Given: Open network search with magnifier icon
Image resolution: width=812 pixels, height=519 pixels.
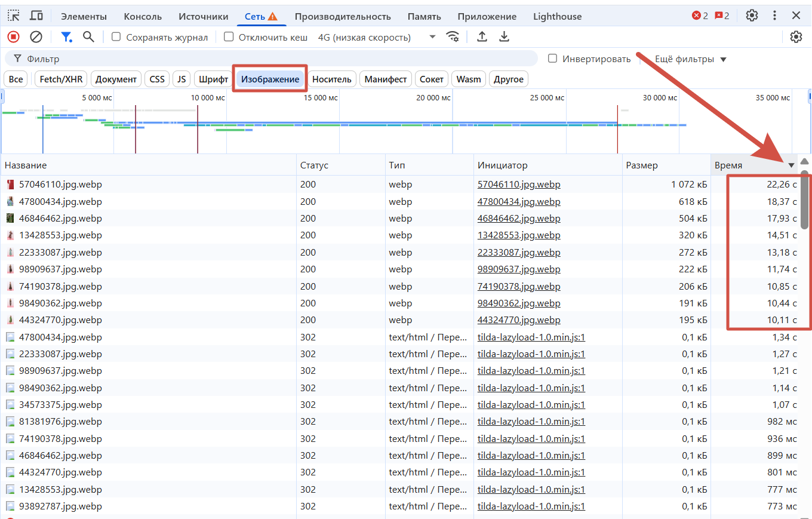Looking at the screenshot, I should 88,37.
